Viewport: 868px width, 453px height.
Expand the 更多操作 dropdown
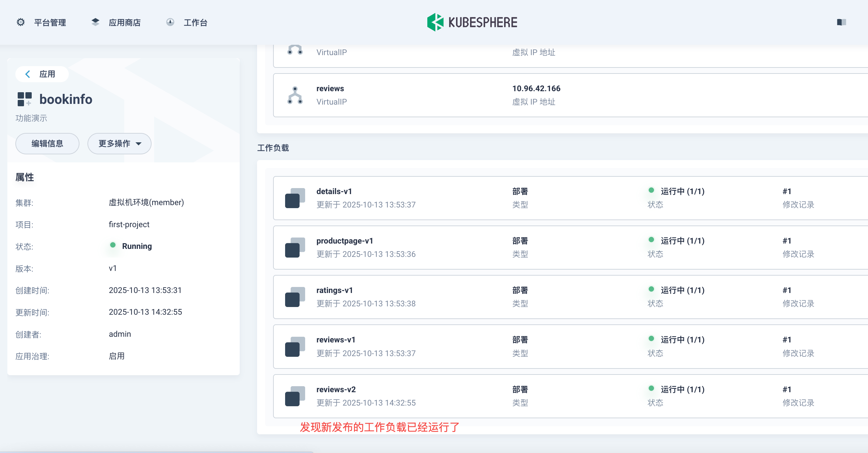click(x=119, y=144)
